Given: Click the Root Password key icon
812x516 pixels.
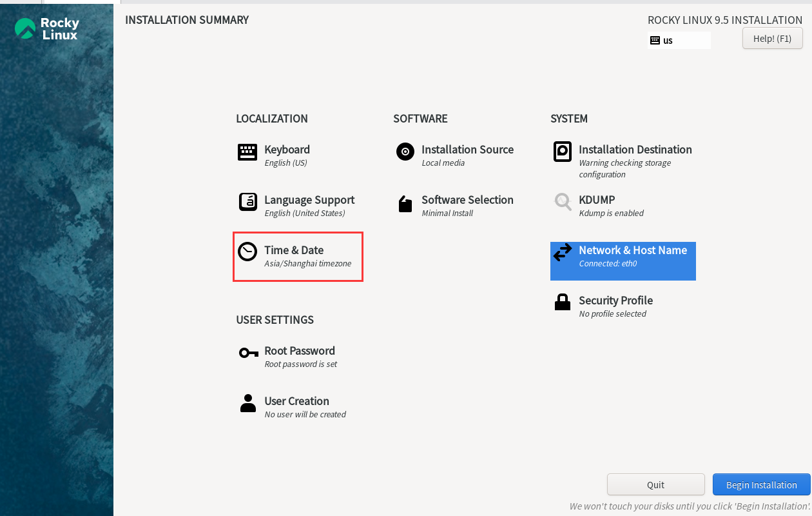Looking at the screenshot, I should (249, 353).
